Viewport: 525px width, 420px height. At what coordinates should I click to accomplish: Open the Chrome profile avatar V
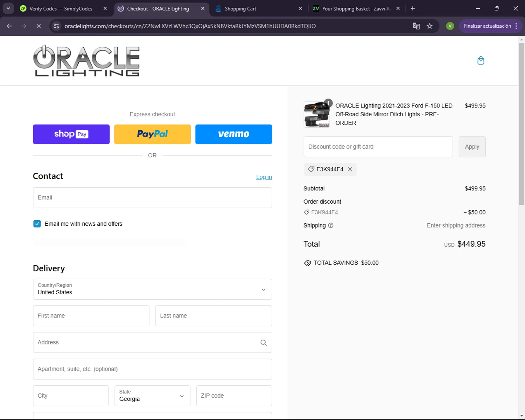tap(450, 26)
